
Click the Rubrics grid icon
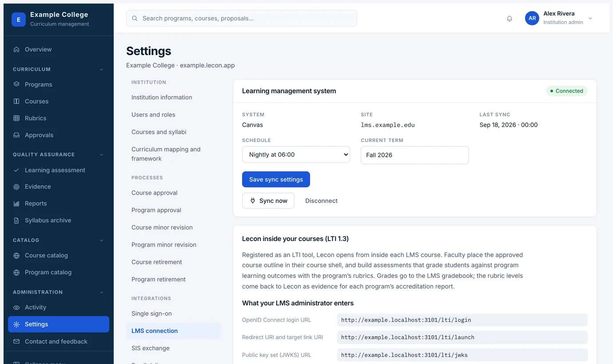[16, 118]
